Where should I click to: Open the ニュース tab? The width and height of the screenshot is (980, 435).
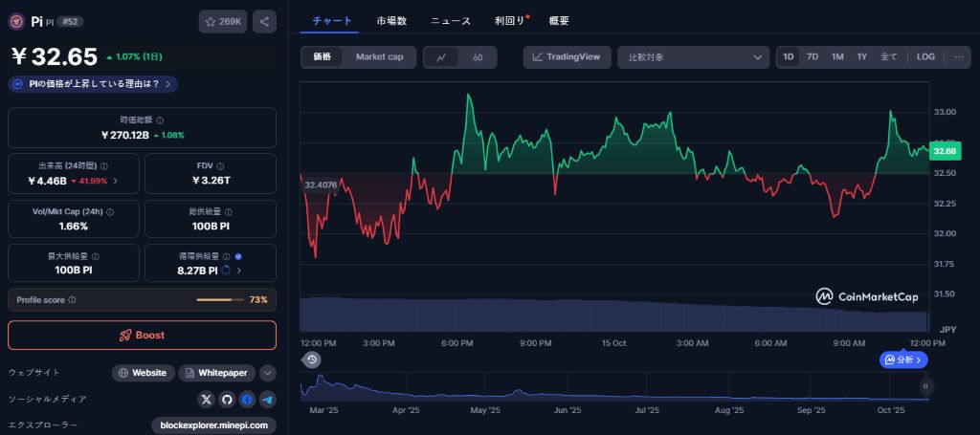coord(450,20)
